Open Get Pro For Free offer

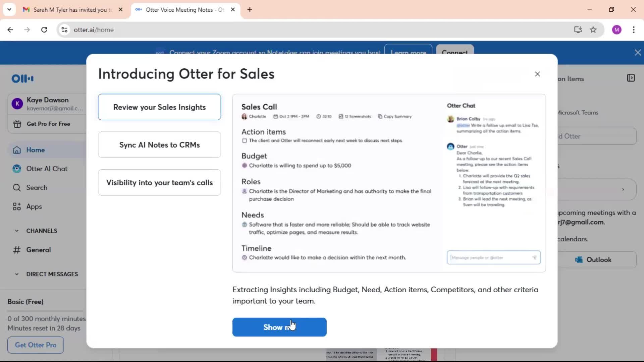tap(48, 124)
